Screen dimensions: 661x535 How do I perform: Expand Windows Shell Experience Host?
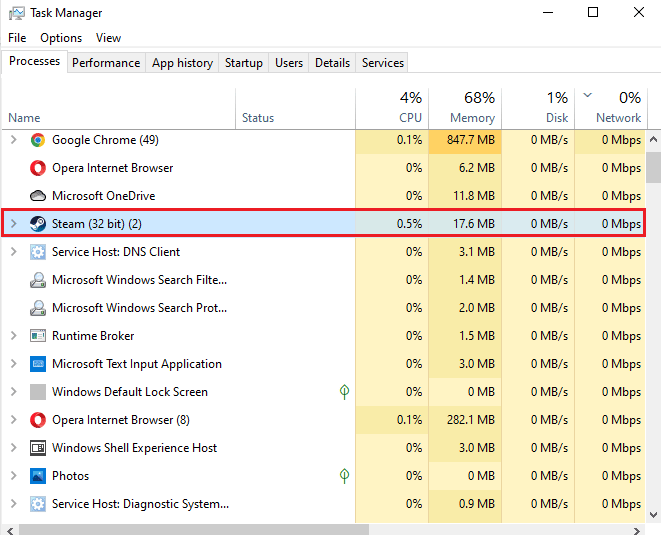coord(13,447)
